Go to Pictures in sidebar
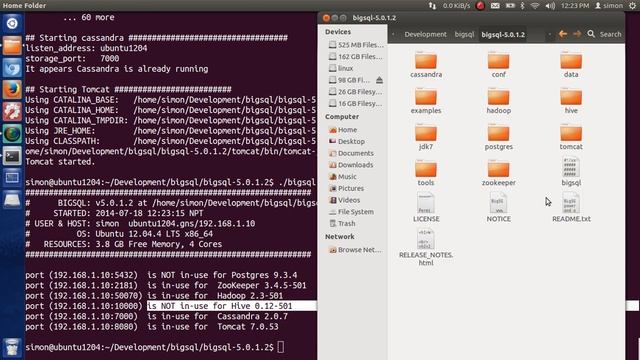640x360 pixels. click(x=346, y=189)
